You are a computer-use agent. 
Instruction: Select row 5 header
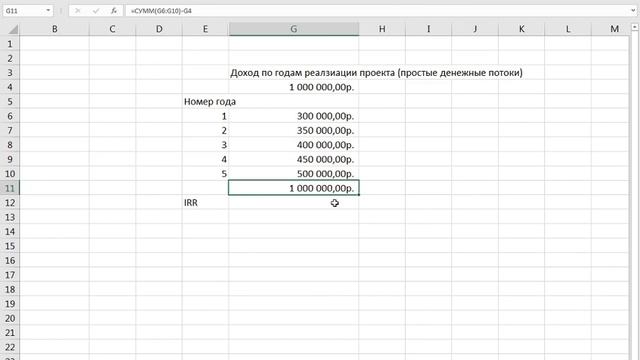coord(10,102)
